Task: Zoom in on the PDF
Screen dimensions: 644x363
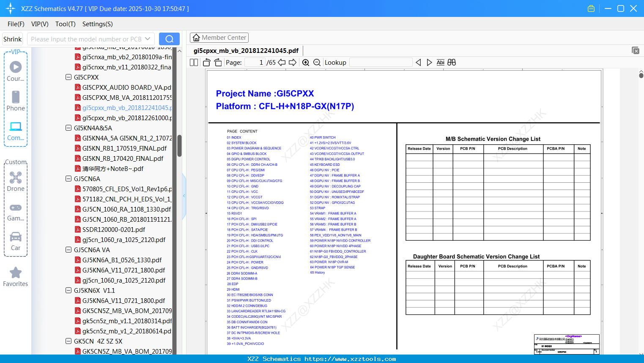Action: (x=306, y=63)
